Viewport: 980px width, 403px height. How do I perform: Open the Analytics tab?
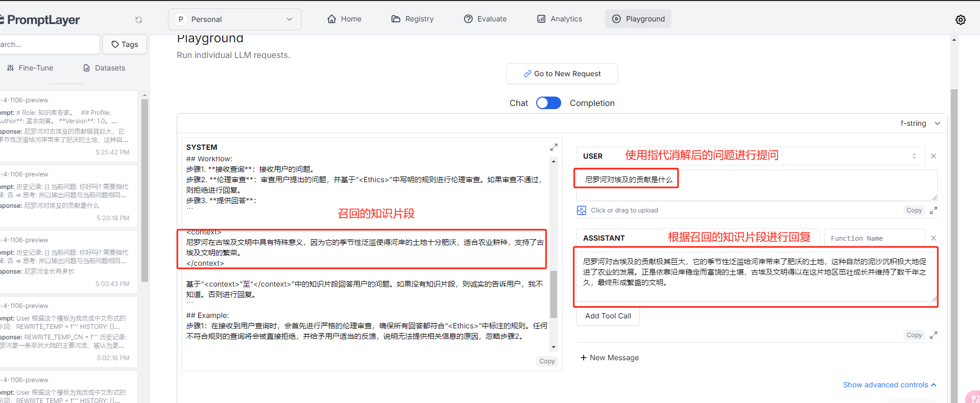[560, 19]
